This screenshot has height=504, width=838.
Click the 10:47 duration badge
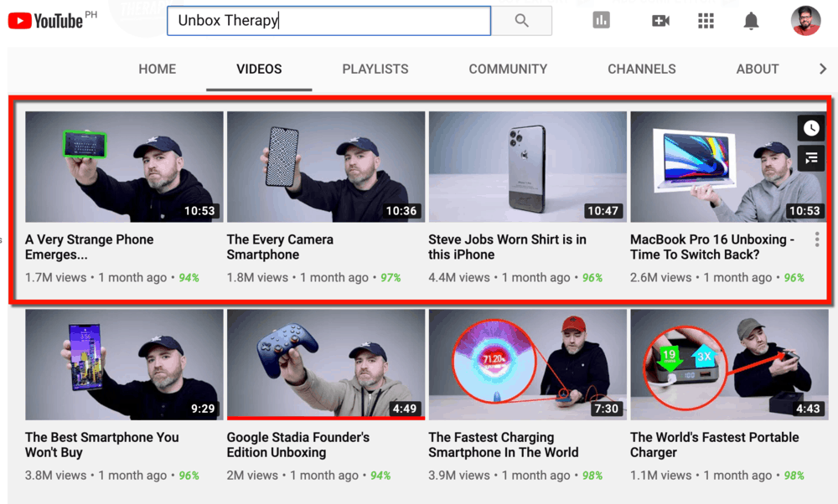pyautogui.click(x=603, y=211)
